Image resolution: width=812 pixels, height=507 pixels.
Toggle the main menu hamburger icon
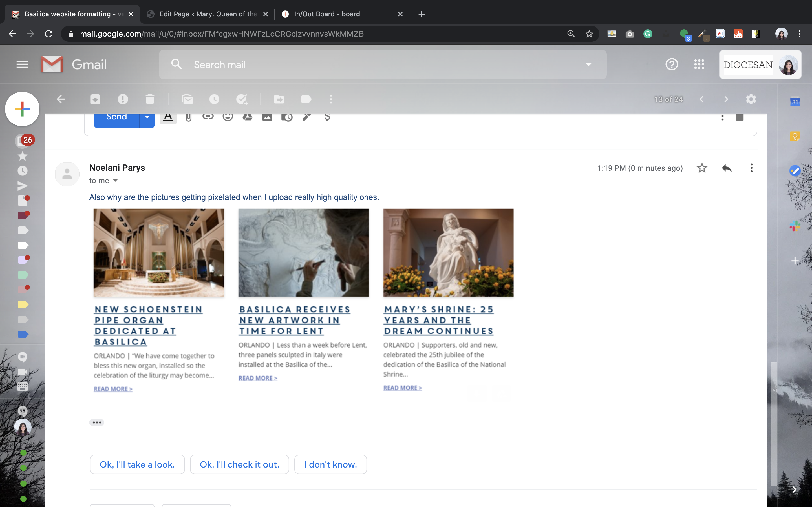click(22, 65)
